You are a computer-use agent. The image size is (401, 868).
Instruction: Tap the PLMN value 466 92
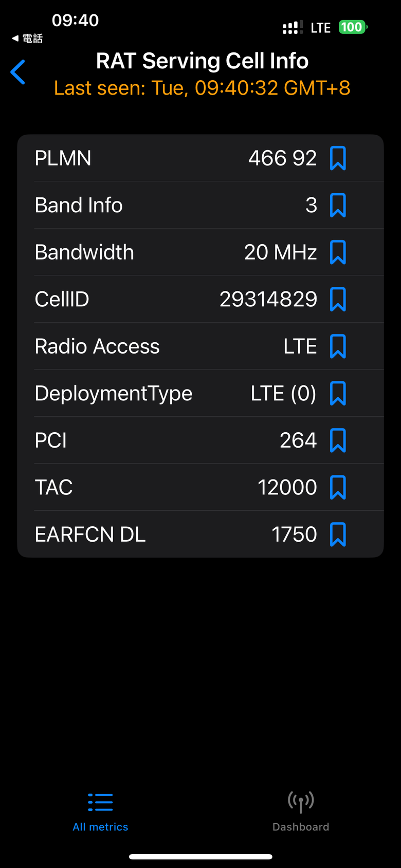282,158
